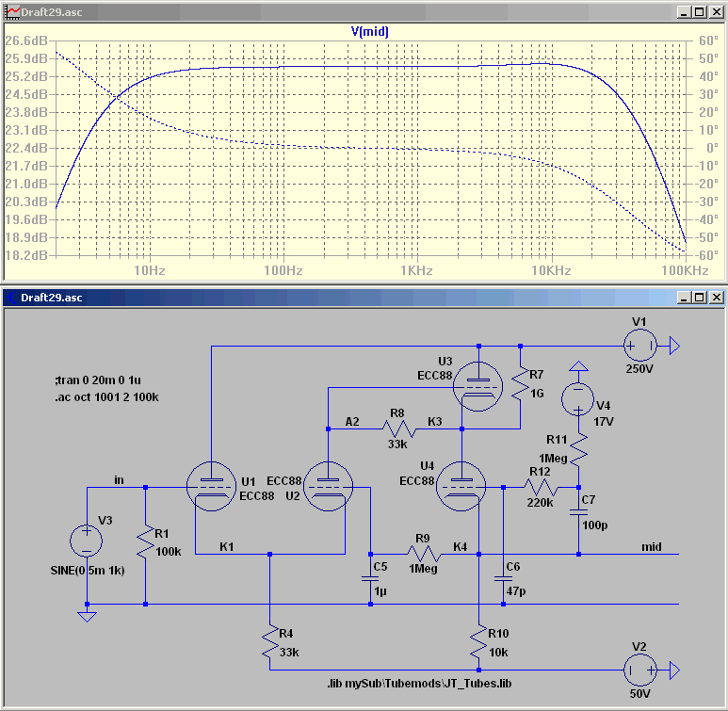Maximize the plot pane window
Image resolution: width=728 pixels, height=711 pixels.
[x=699, y=12]
